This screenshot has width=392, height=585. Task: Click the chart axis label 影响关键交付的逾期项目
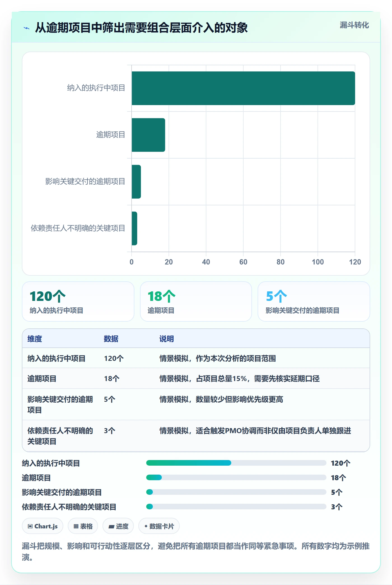85,182
